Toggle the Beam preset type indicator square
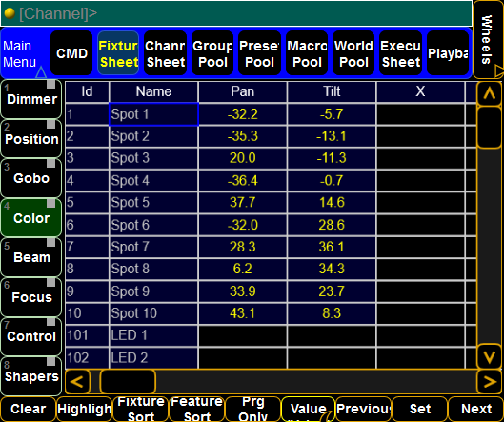The image size is (504, 422). 50,242
